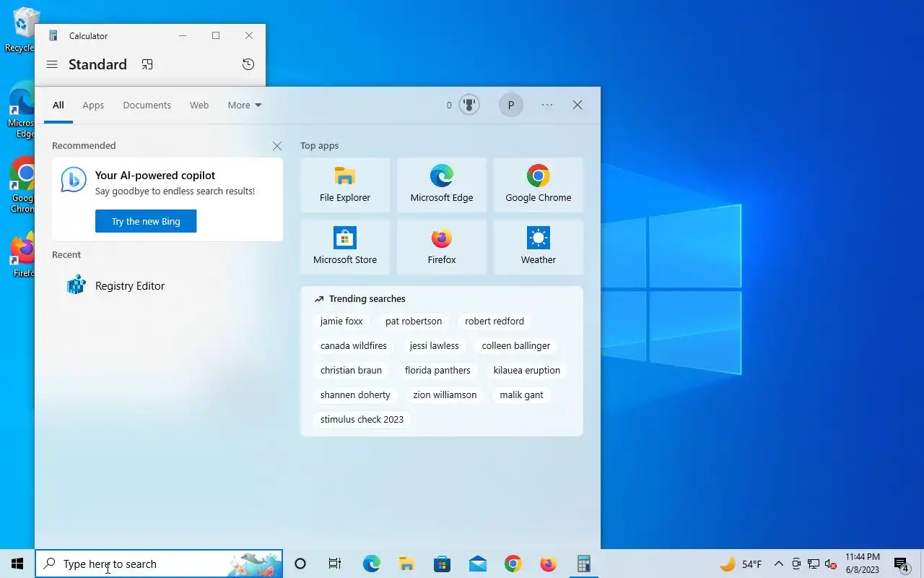The width and height of the screenshot is (924, 578).
Task: Open Microsoft Store from the taskbar
Action: pos(442,564)
